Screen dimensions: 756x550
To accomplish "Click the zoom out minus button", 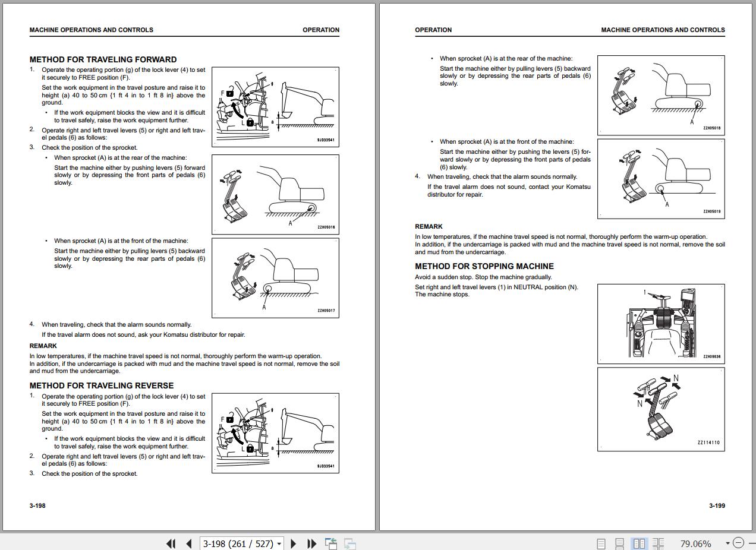I will [738, 543].
